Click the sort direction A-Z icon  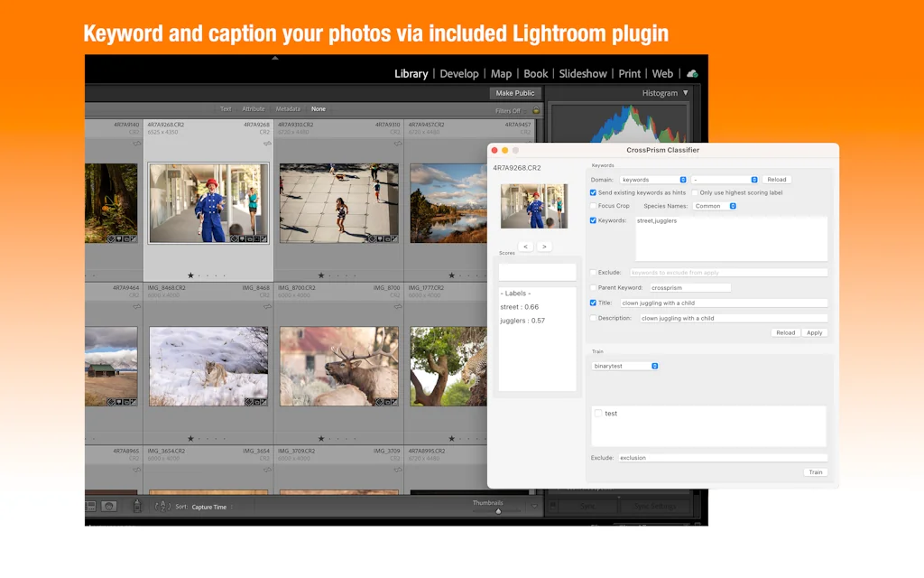tap(162, 506)
